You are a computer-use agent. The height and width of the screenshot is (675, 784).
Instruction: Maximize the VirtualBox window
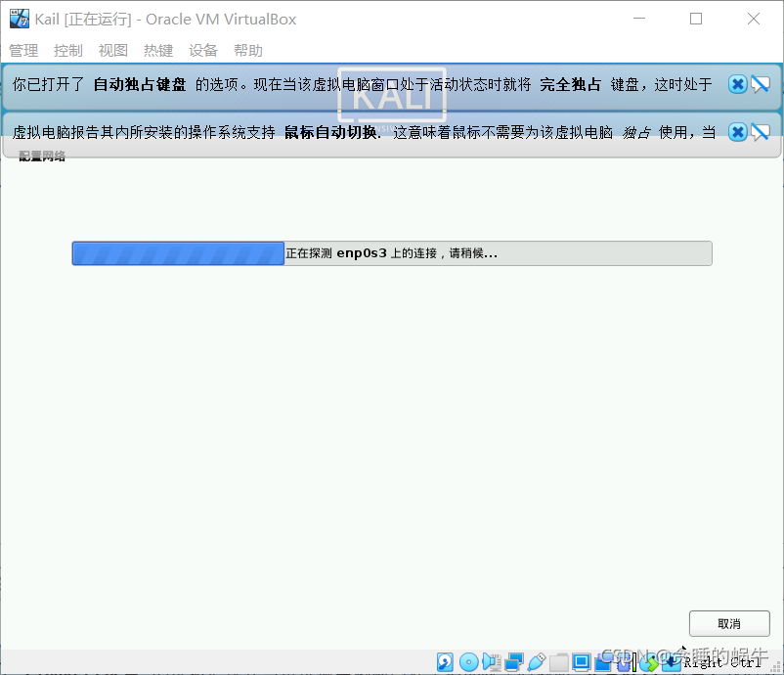point(696,19)
